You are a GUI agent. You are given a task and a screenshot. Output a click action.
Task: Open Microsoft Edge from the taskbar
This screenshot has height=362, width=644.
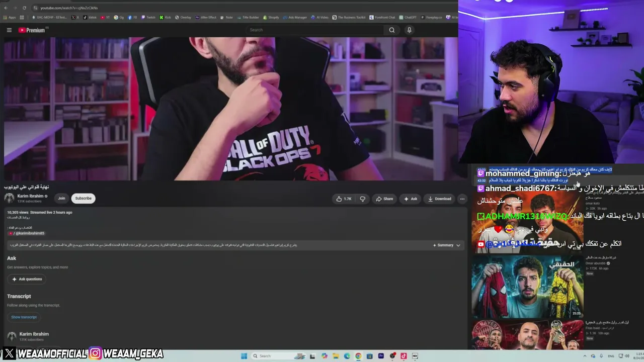(x=347, y=356)
